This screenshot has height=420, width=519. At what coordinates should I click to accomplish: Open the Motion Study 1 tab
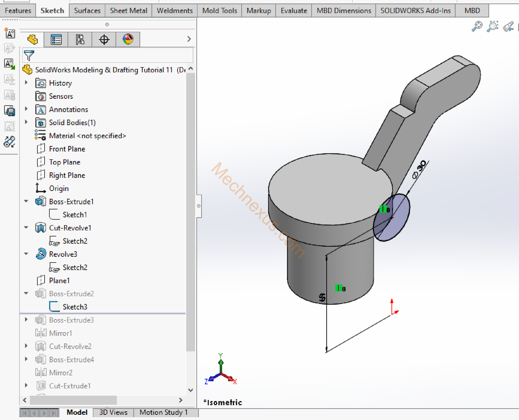click(x=163, y=412)
